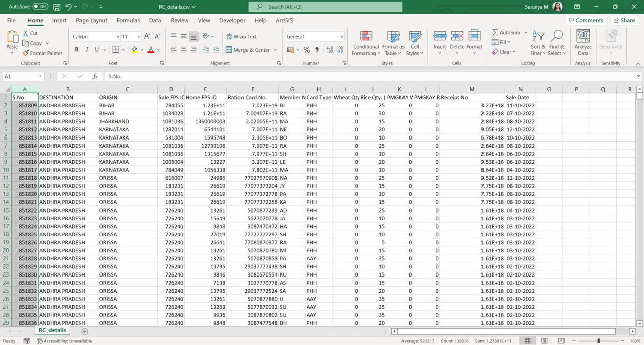Screen dimensions: 644x345
Task: Open the File menu
Action: 11,20
